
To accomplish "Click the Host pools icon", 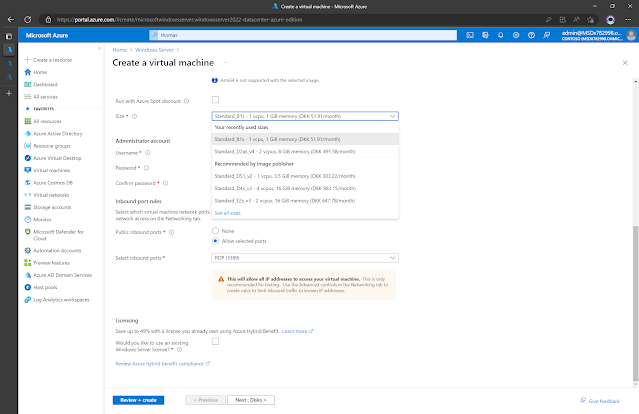I will (x=28, y=287).
